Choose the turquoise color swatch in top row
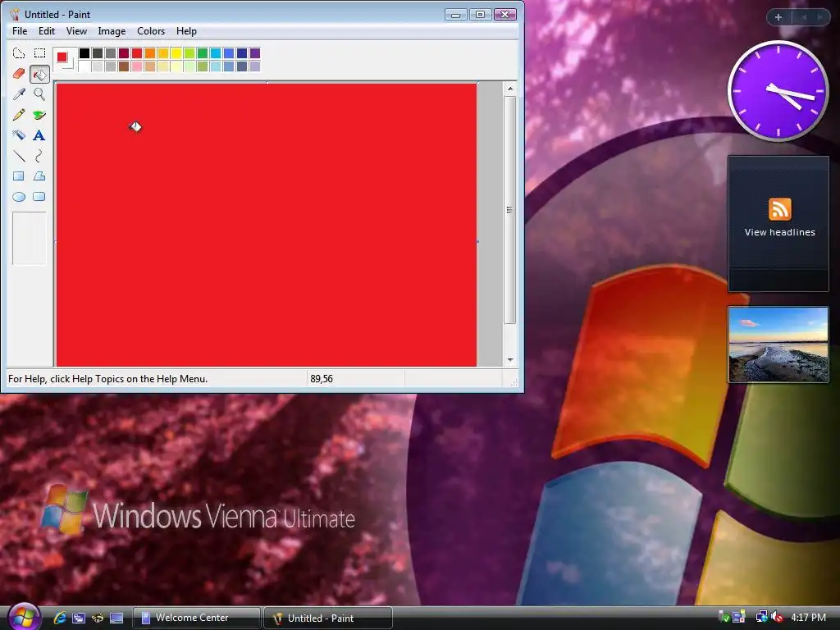This screenshot has width=840, height=630. 216,53
